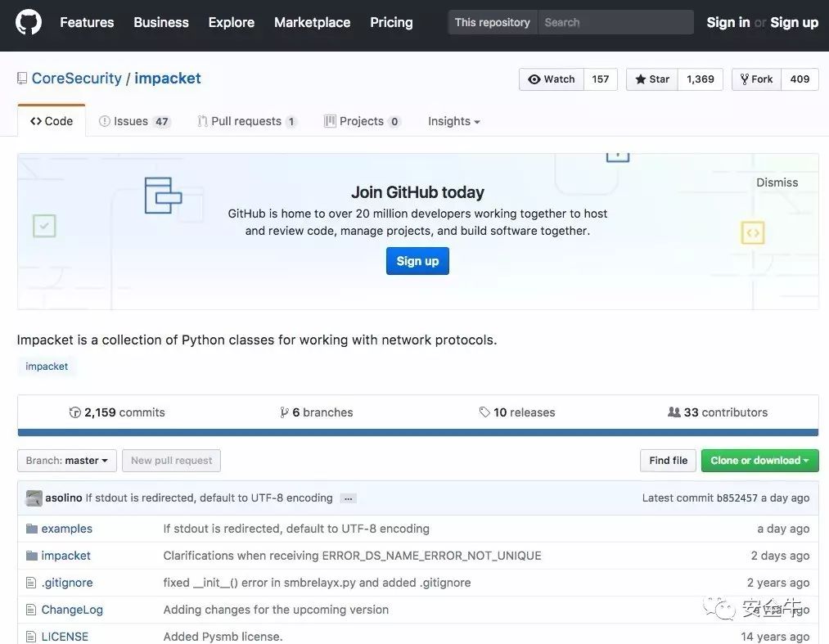
Task: Open the latest commit message link
Action: coord(209,498)
